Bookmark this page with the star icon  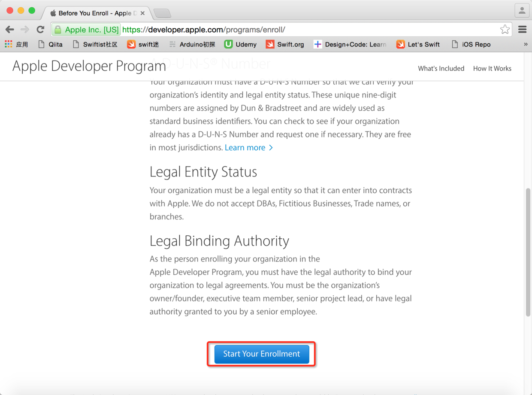coord(505,30)
